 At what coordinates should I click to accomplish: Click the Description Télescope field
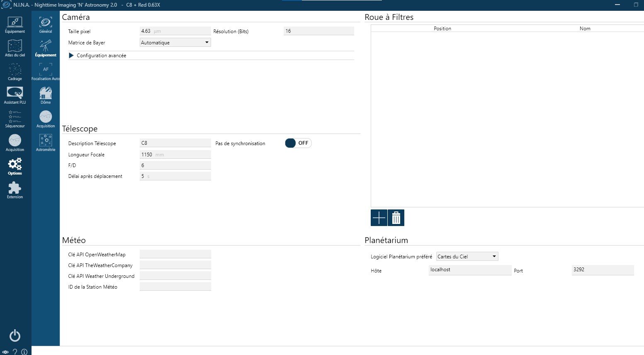(175, 143)
